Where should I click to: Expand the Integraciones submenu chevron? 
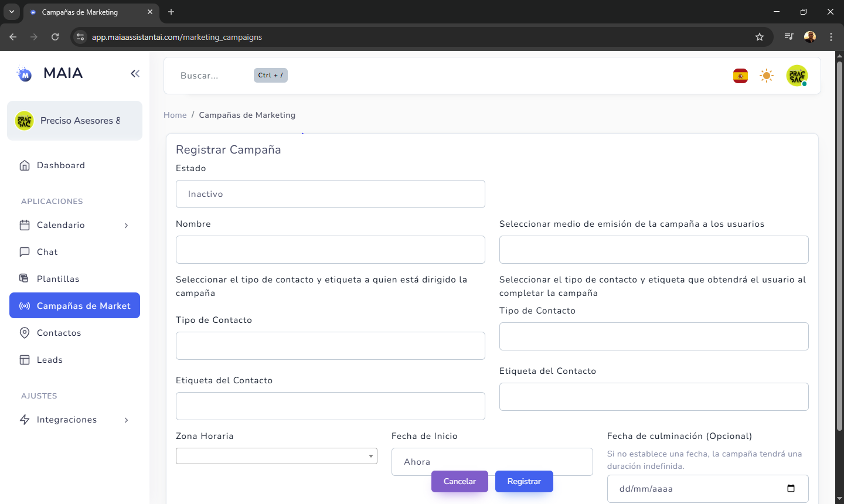coord(126,420)
